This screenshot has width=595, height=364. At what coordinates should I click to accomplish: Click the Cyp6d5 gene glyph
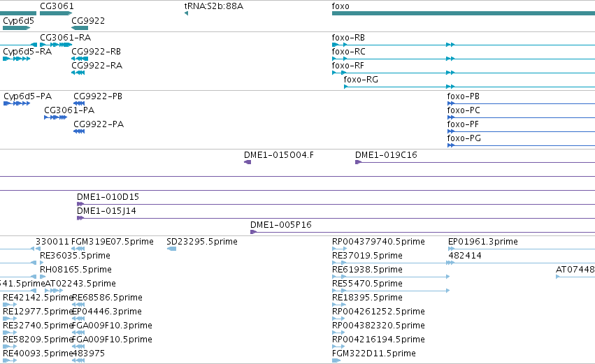pyautogui.click(x=16, y=28)
